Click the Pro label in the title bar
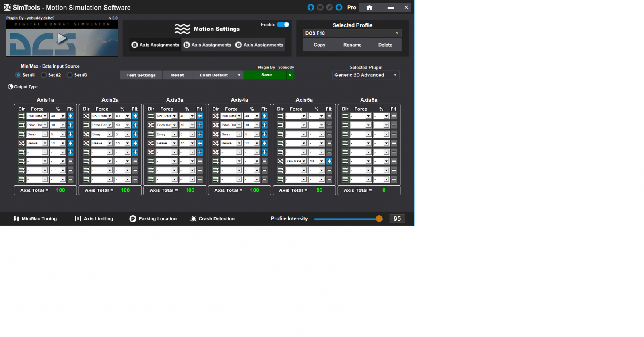The image size is (644, 337). point(352,7)
